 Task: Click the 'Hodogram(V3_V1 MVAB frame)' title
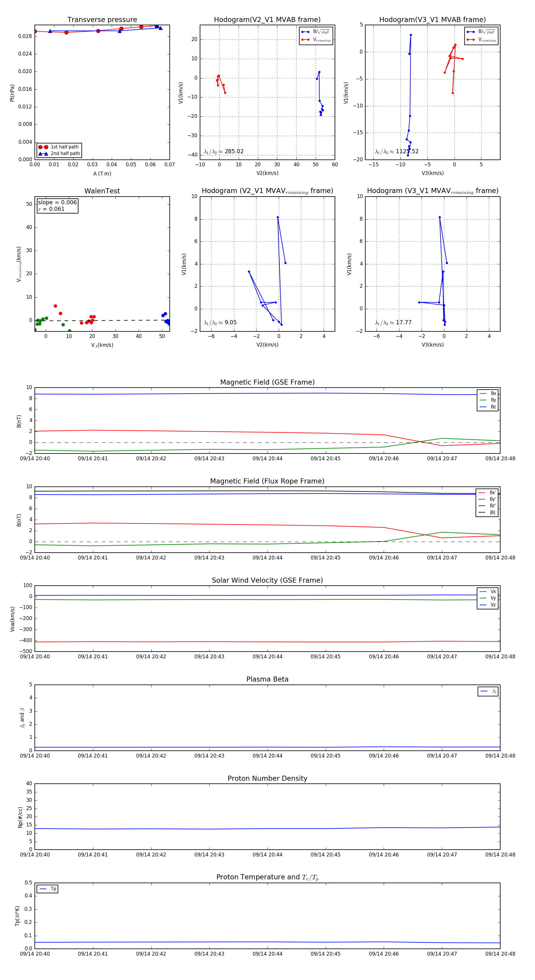(432, 20)
